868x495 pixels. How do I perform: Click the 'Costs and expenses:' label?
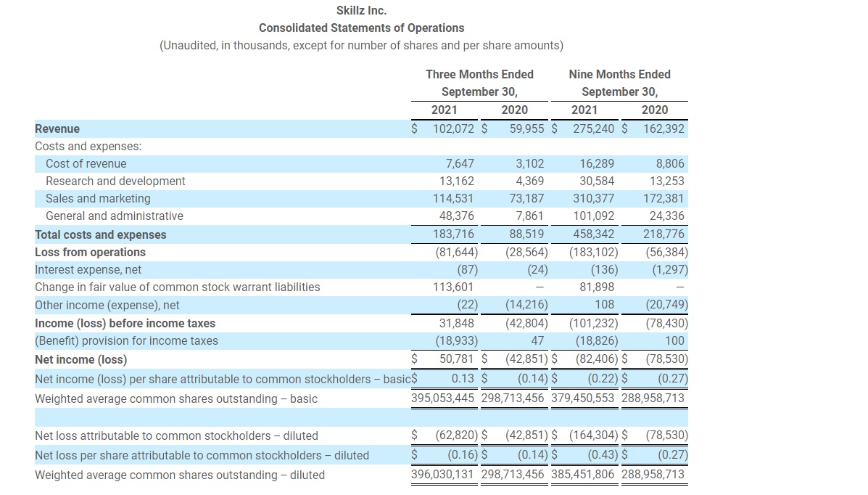click(88, 147)
